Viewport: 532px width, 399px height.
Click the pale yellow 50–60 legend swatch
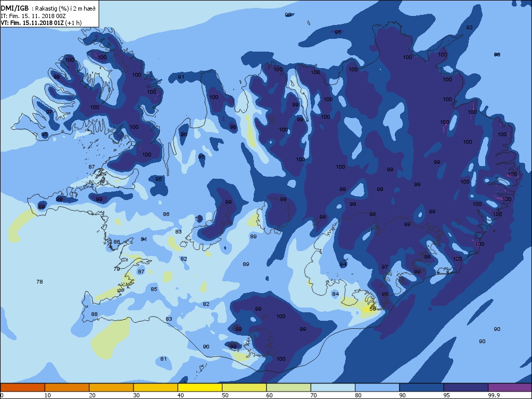[x=244, y=387]
